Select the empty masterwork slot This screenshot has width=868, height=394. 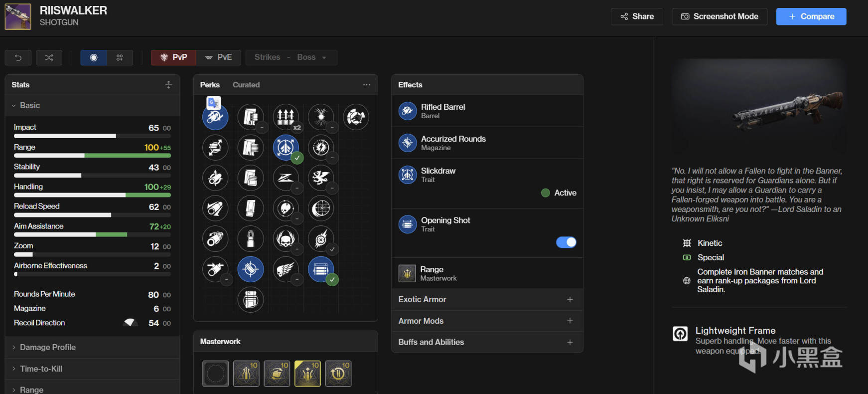(x=215, y=374)
